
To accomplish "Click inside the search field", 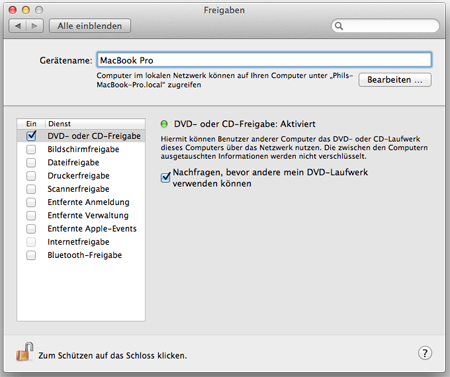I will click(385, 26).
